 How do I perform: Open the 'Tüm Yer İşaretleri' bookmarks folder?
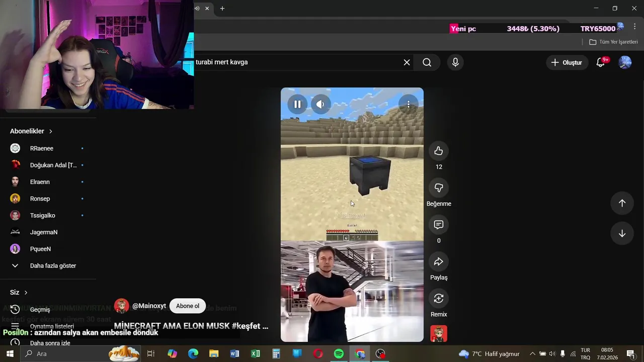pos(613,42)
